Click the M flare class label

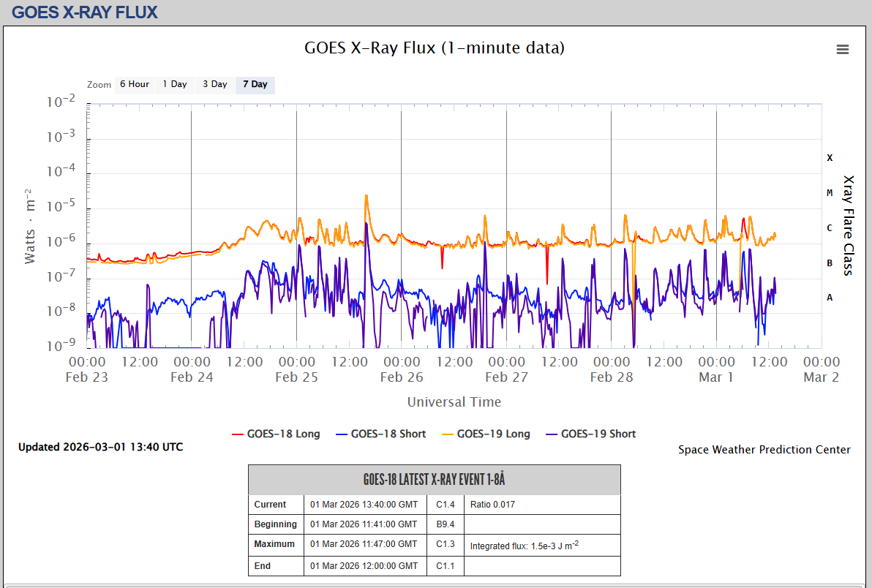(x=830, y=193)
